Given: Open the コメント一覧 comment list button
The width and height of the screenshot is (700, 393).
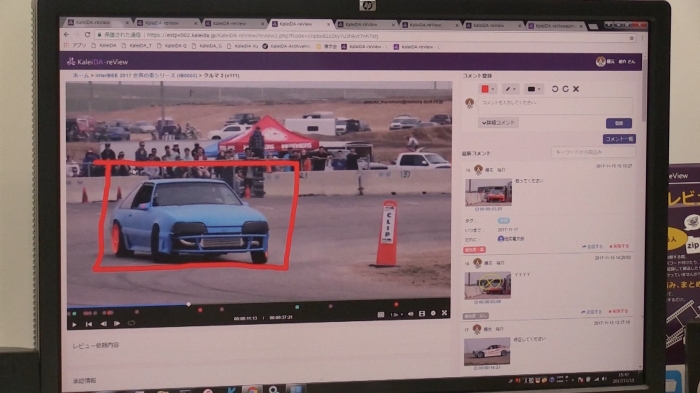Looking at the screenshot, I should click(x=619, y=139).
